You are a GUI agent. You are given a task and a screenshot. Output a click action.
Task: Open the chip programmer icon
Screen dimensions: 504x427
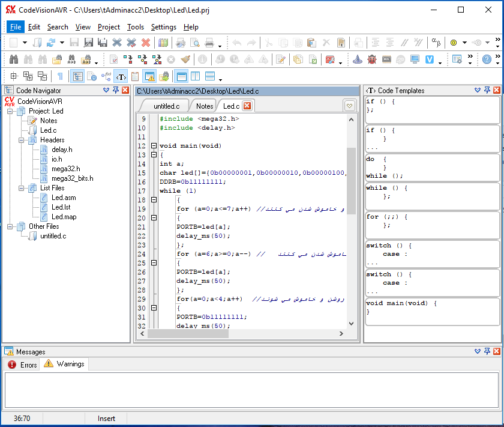386,59
